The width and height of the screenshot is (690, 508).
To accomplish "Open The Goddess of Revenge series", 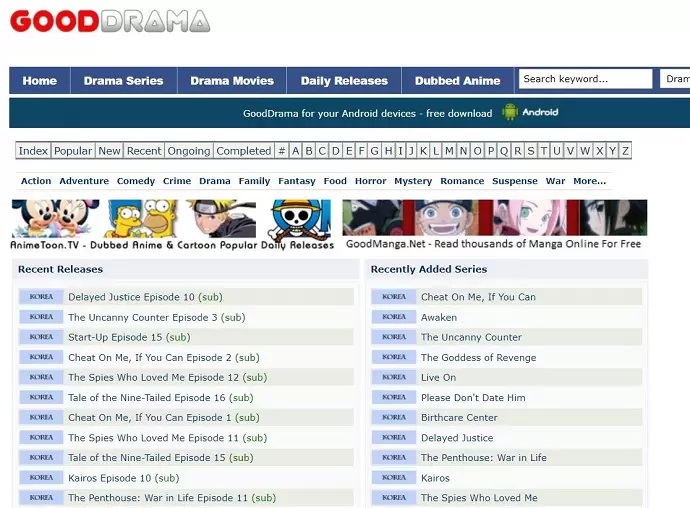I will pos(479,357).
